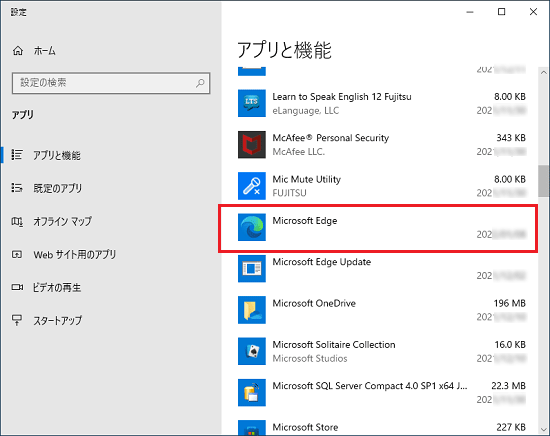This screenshot has width=550, height=436.
Task: Click the 343 KB size value
Action: [x=511, y=138]
